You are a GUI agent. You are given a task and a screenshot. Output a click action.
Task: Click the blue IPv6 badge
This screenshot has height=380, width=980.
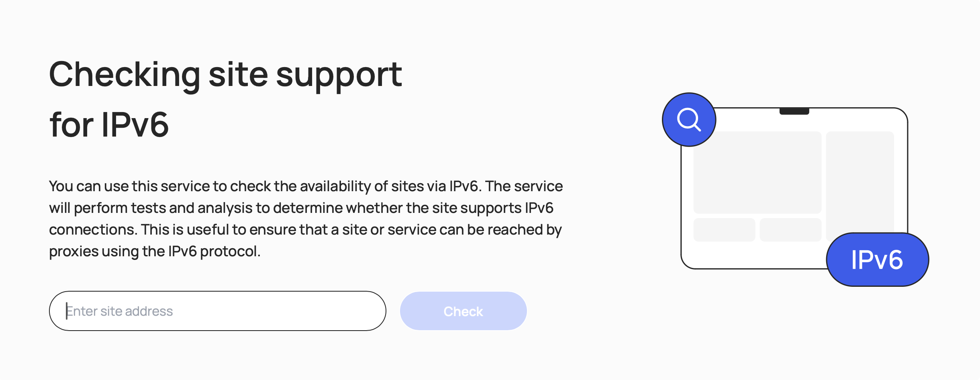coord(877,259)
